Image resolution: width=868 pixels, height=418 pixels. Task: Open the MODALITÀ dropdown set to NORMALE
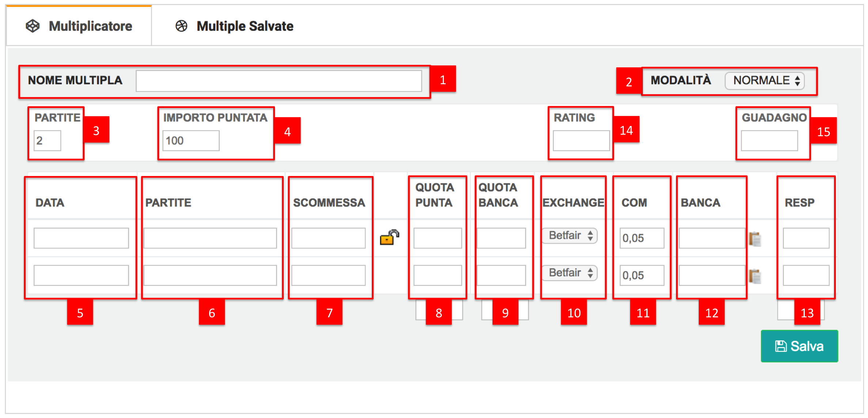point(765,81)
